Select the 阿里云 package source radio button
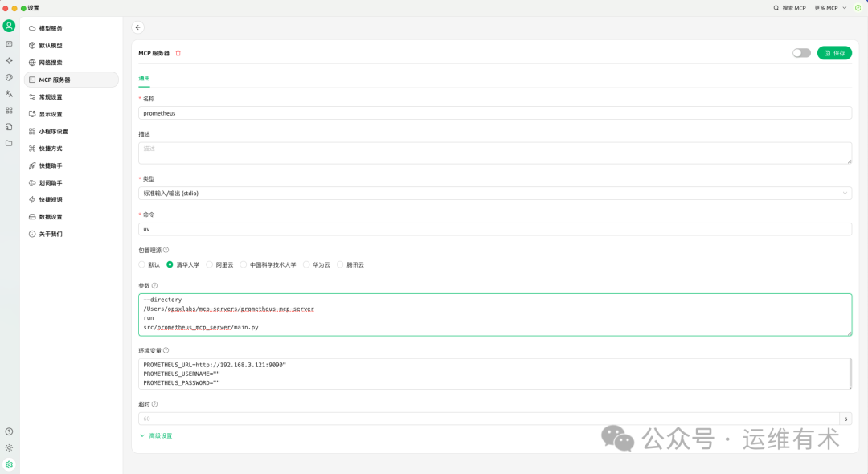 [x=209, y=264]
